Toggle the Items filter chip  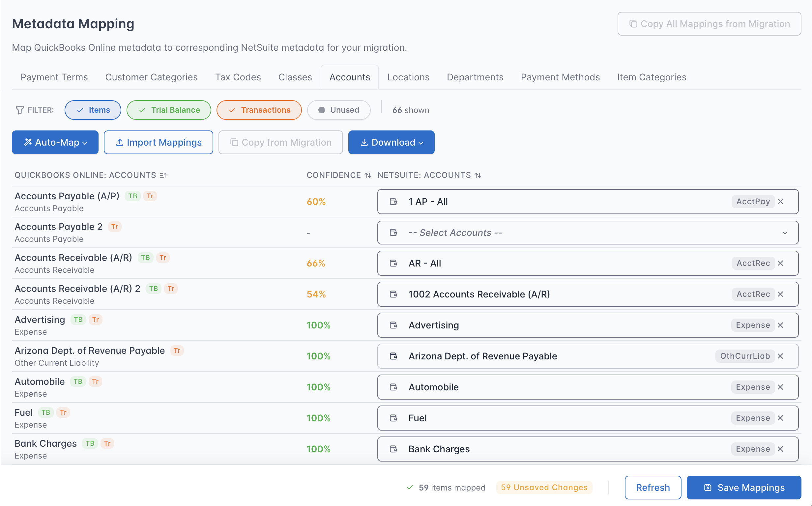tap(93, 110)
